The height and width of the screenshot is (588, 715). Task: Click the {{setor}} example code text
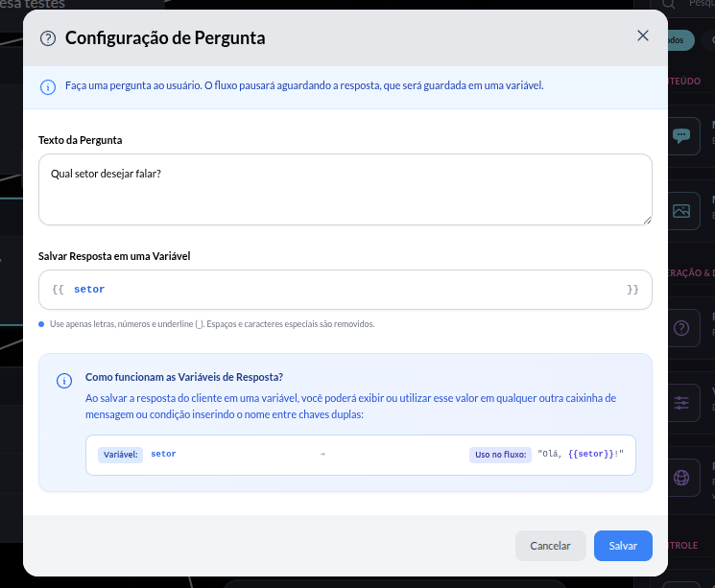tap(591, 454)
